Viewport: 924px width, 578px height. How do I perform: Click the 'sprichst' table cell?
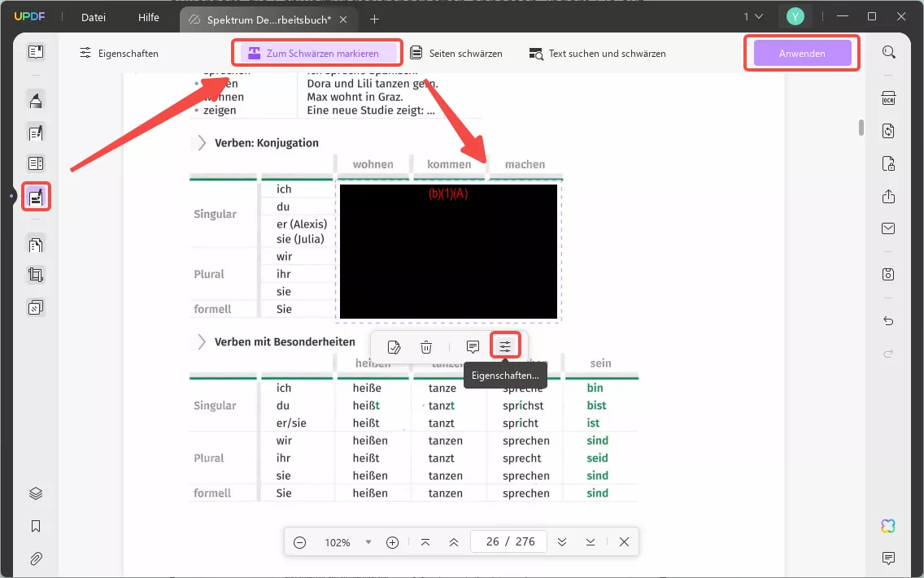coord(523,406)
